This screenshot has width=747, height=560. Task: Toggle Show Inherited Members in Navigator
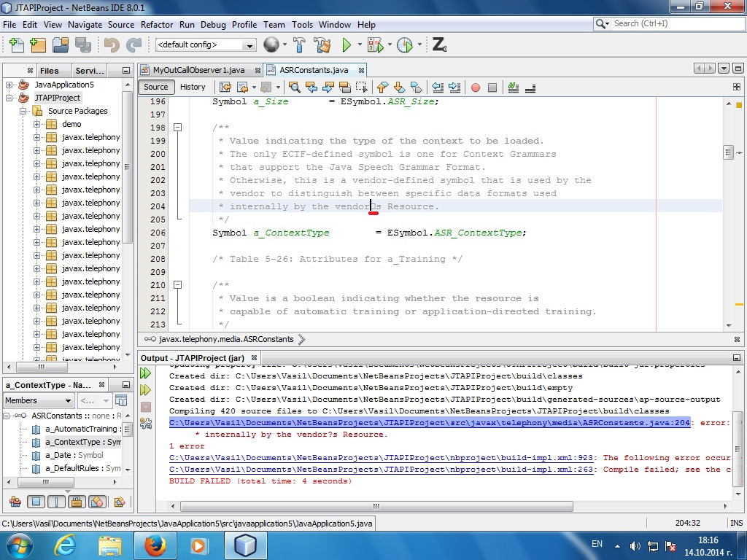pos(15,502)
